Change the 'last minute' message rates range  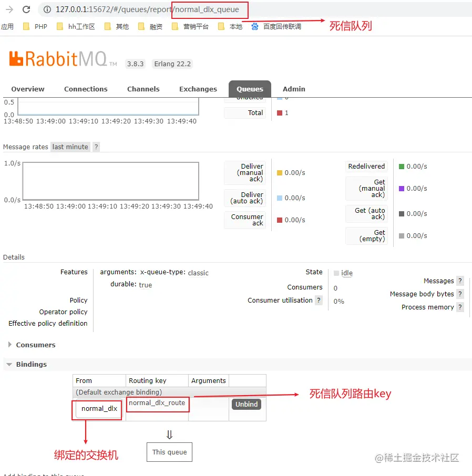pyautogui.click(x=70, y=147)
